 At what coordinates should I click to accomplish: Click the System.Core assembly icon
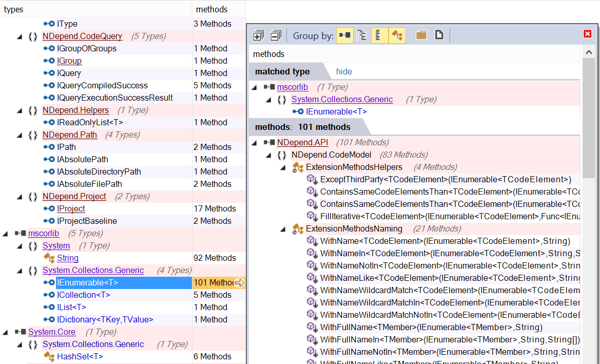(21, 332)
